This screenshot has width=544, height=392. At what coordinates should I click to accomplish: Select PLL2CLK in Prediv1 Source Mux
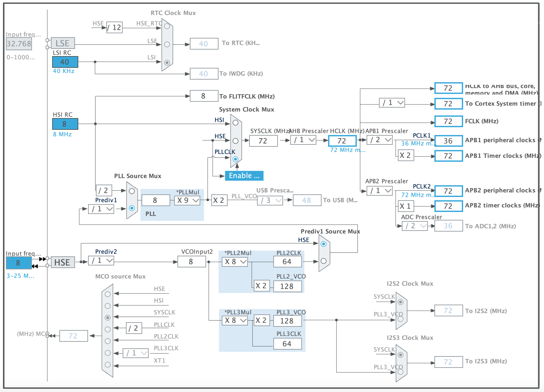(324, 261)
